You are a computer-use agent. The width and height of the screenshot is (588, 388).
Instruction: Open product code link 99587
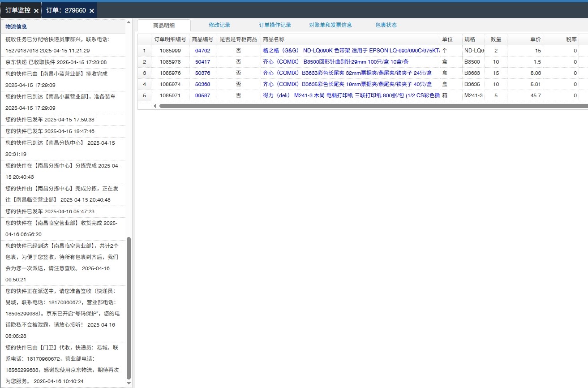click(202, 95)
